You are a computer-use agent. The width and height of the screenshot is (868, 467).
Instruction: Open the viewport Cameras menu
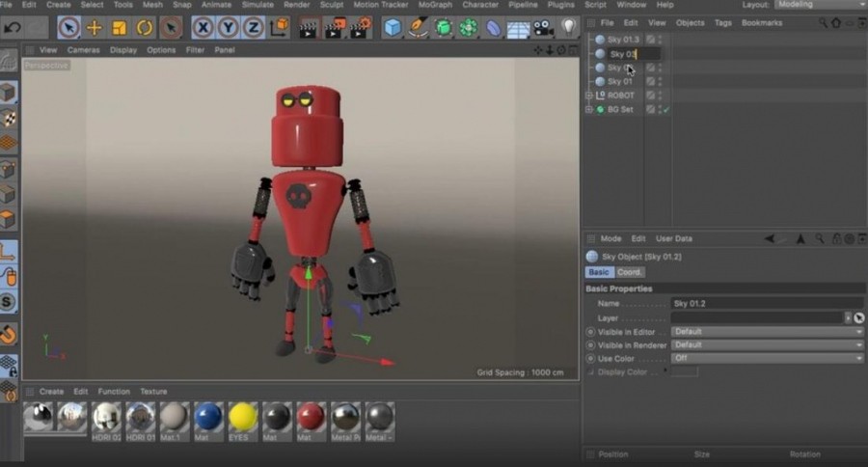tap(83, 50)
